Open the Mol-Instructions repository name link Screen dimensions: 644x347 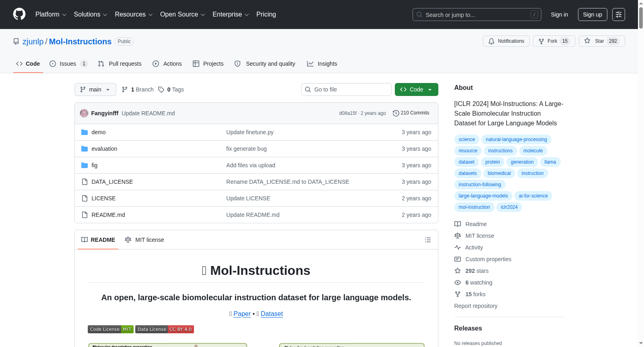[x=80, y=42]
